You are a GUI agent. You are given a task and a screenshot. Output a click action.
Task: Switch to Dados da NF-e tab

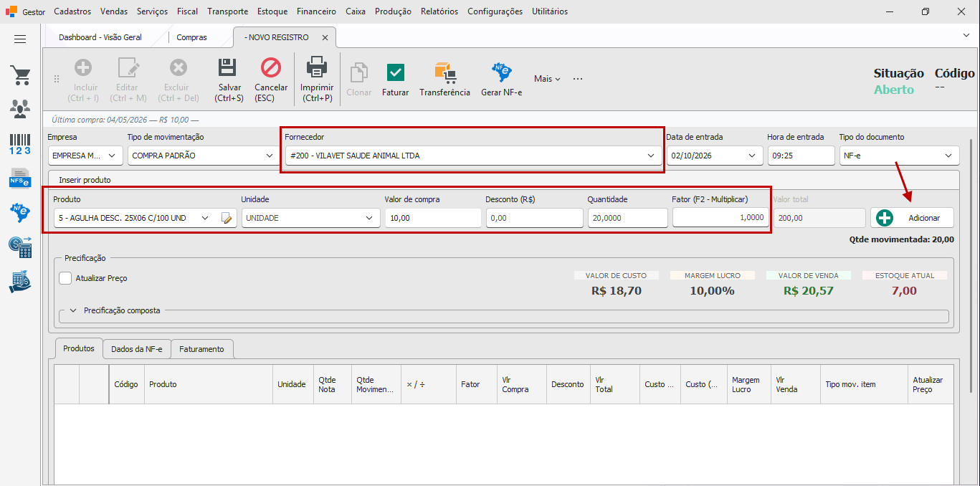tap(136, 349)
